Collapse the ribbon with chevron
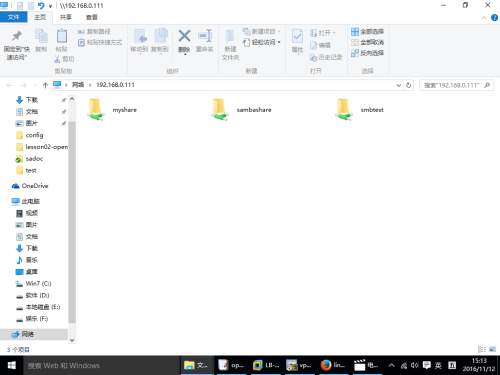Image resolution: width=500 pixels, height=375 pixels. click(x=484, y=18)
